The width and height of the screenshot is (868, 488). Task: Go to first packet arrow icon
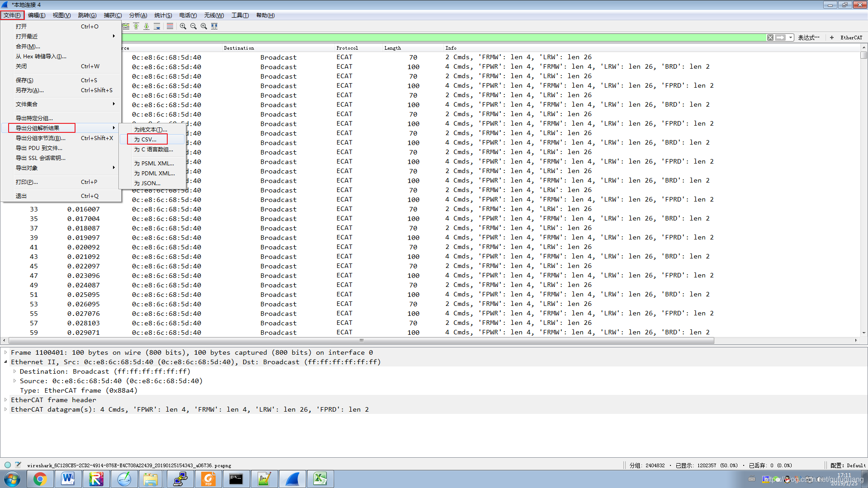136,26
